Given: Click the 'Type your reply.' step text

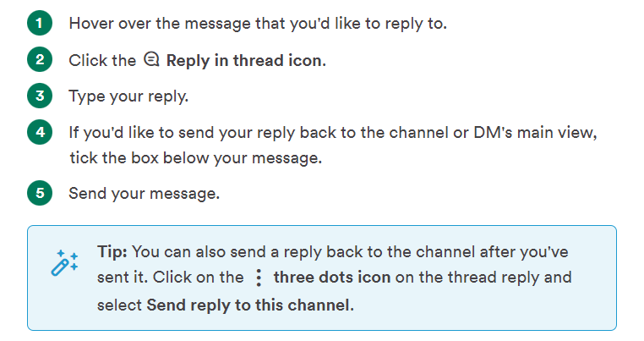Looking at the screenshot, I should tap(128, 96).
